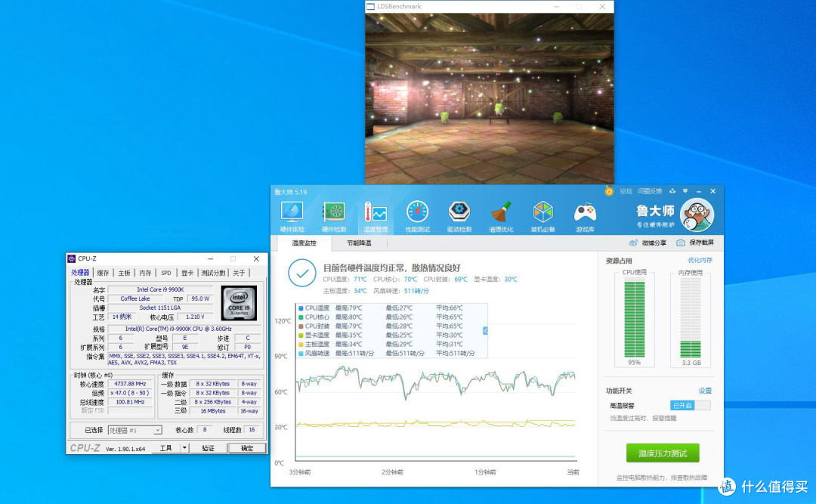This screenshot has height=504, width=816.
Task: Open the 显卡 tab in CPU-Z
Action: click(187, 273)
